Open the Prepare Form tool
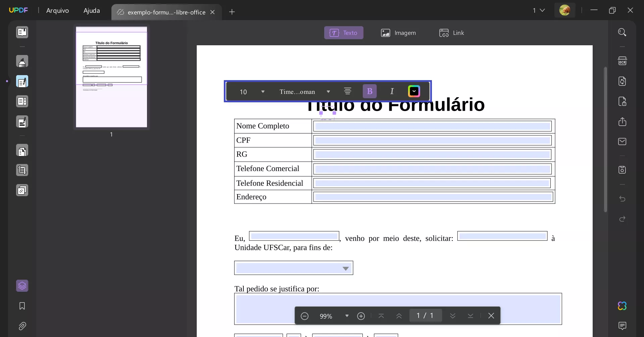 point(22,102)
